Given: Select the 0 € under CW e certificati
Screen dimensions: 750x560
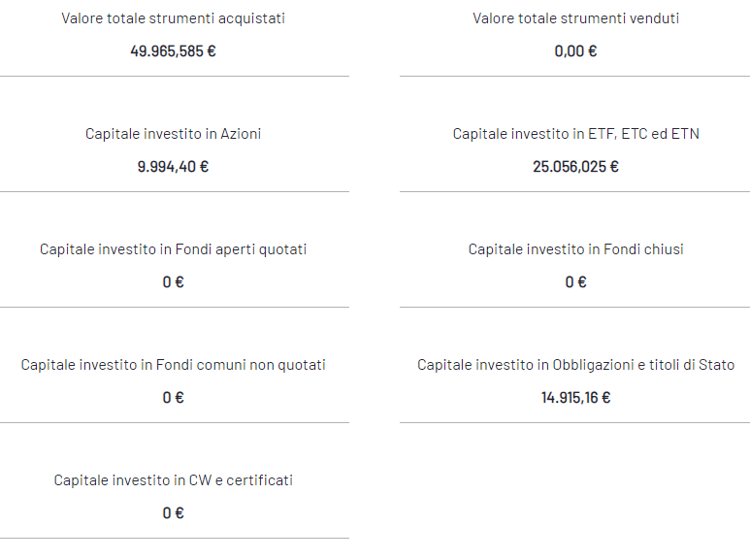Looking at the screenshot, I should 173,513.
